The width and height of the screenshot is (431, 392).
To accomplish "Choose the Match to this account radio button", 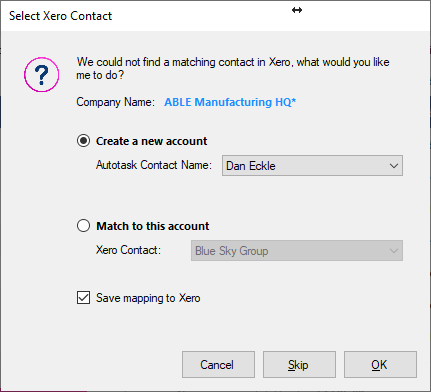I will pyautogui.click(x=83, y=226).
